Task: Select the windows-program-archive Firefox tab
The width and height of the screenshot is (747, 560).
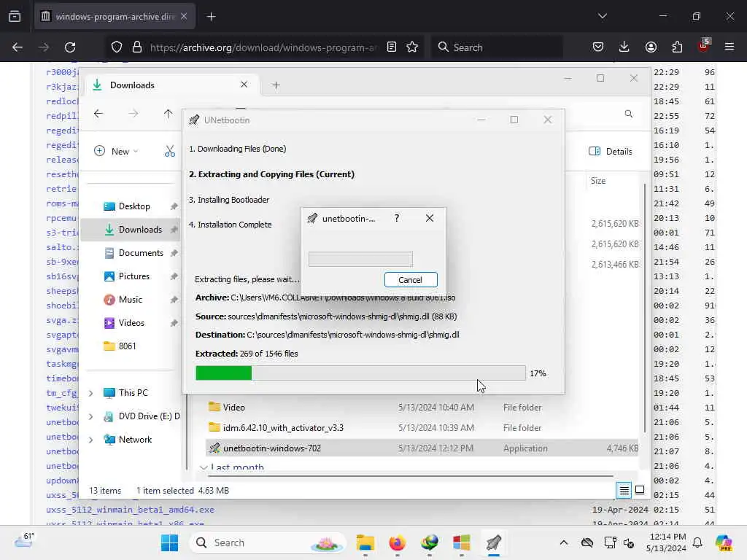Action: [115, 17]
